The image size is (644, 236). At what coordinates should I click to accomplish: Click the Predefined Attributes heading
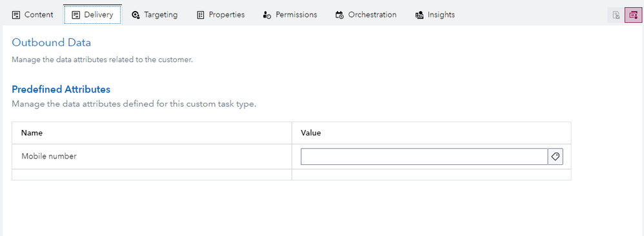pos(61,89)
